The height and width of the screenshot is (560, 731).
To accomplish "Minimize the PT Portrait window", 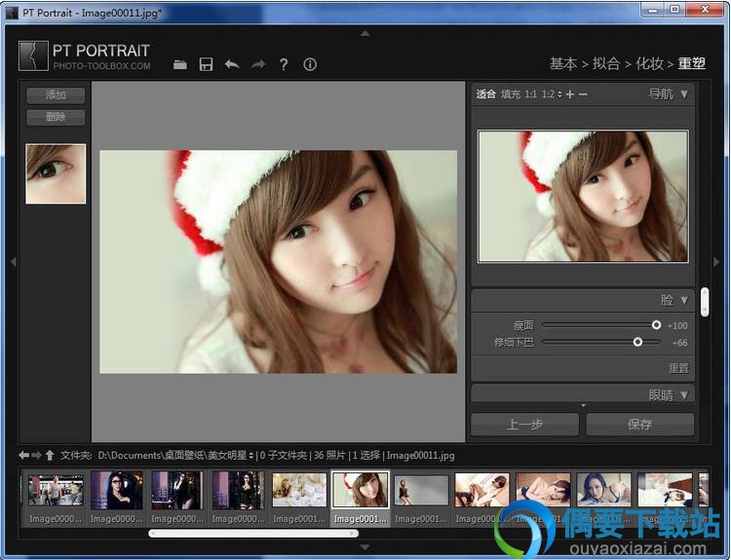I will point(653,10).
